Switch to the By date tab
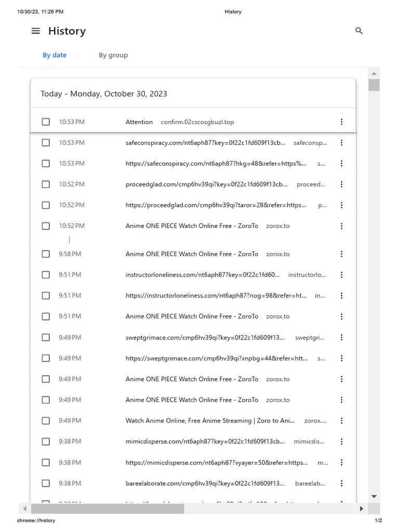The height and width of the screenshot is (532, 399). (x=55, y=55)
